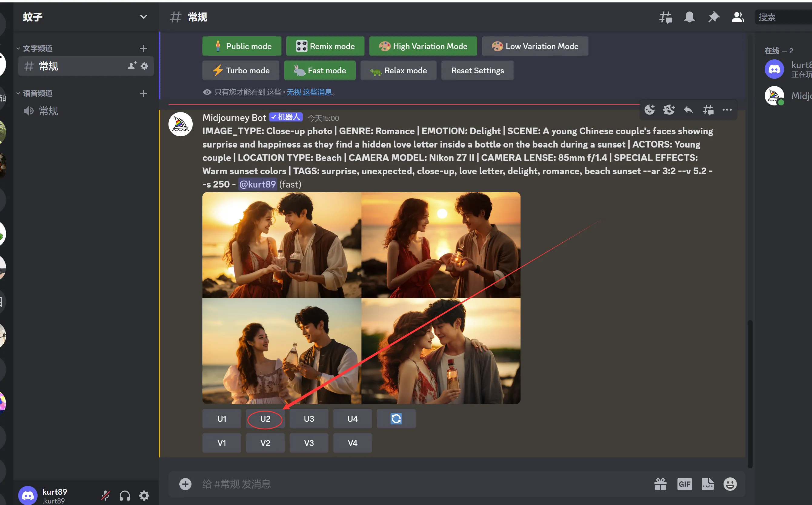Toggle the microphone mute icon
Screen dimensions: 812x505
pyautogui.click(x=105, y=495)
